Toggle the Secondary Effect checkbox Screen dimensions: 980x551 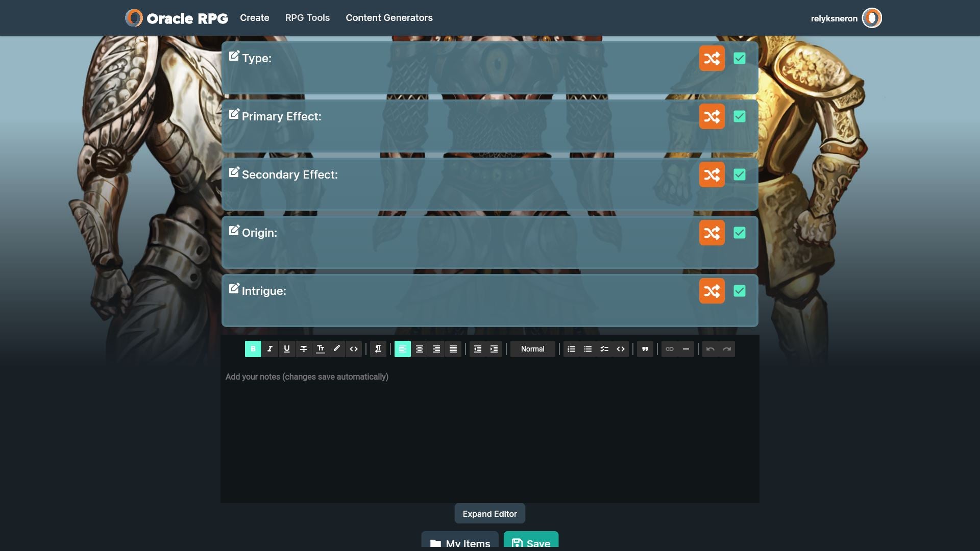(x=740, y=174)
